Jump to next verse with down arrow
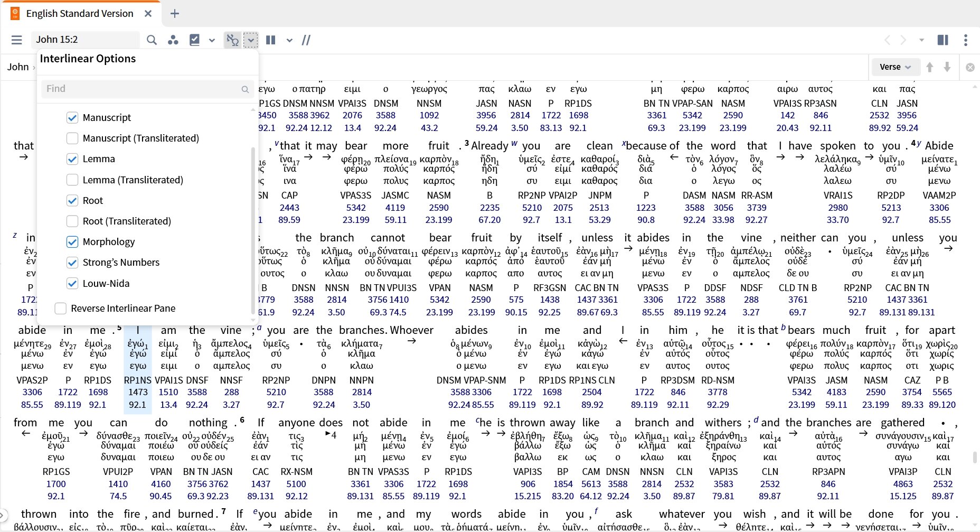This screenshot has height=532, width=980. pos(947,67)
